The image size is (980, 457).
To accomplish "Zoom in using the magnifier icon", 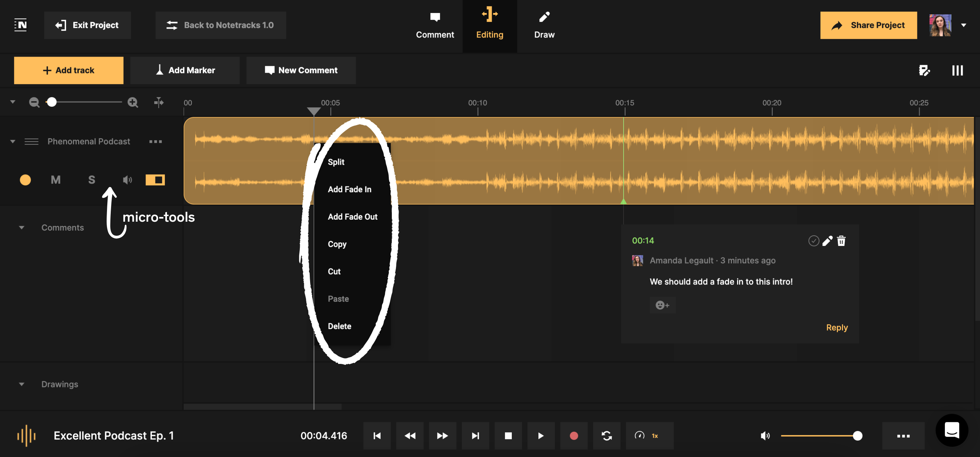I will 133,102.
